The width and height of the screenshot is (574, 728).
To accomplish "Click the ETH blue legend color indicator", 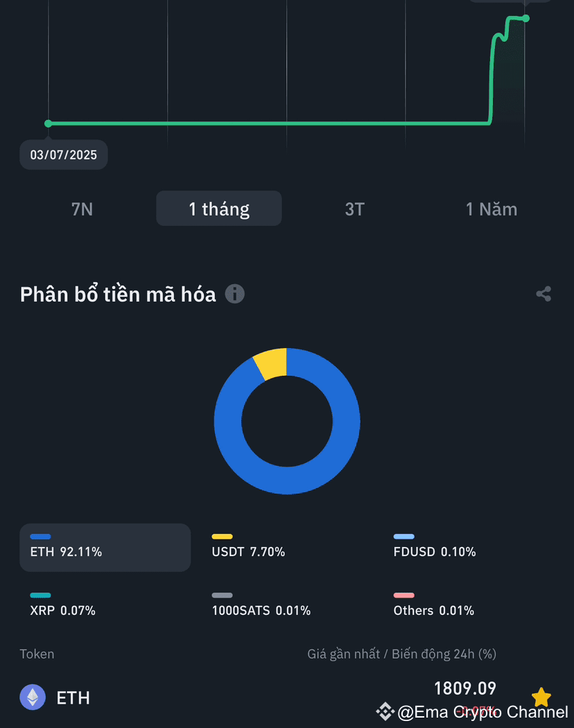I will tap(41, 537).
